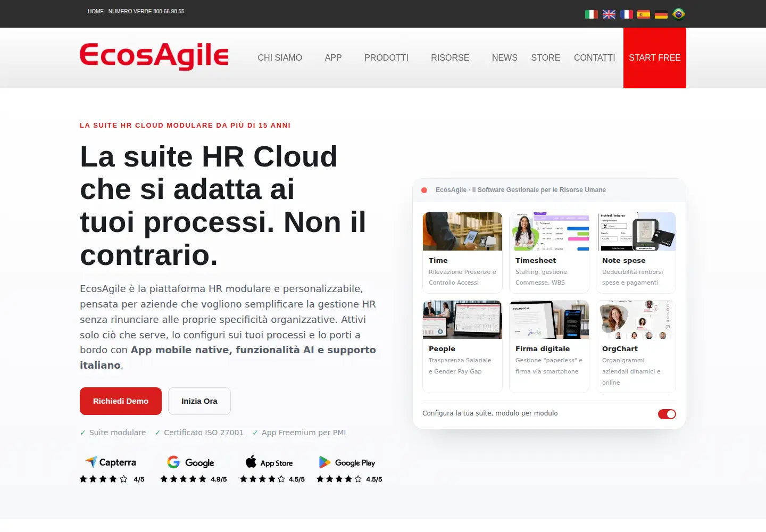Switch language to German flag
Screen dimensions: 766x532
(661, 14)
